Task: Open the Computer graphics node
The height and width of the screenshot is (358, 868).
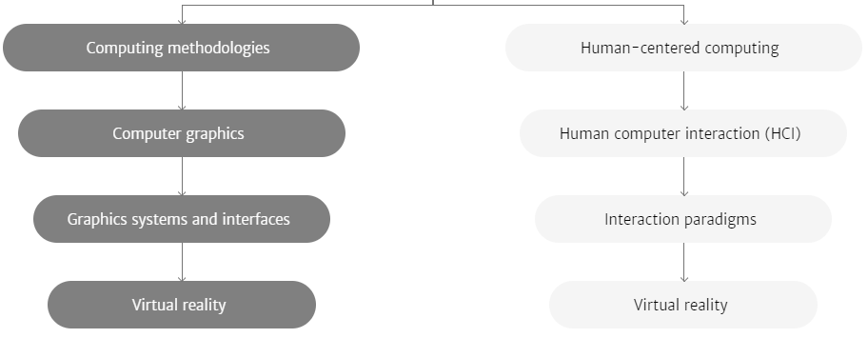Action: 182,133
